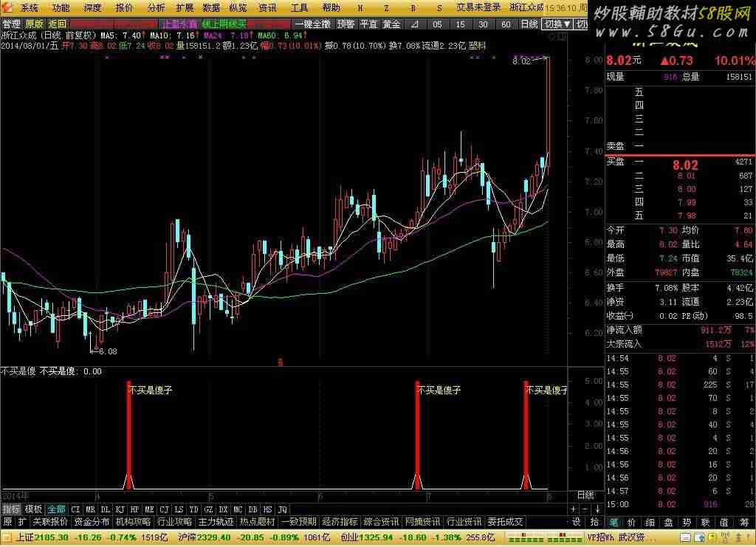
Task: Open the 工具 menu
Action: point(299,8)
